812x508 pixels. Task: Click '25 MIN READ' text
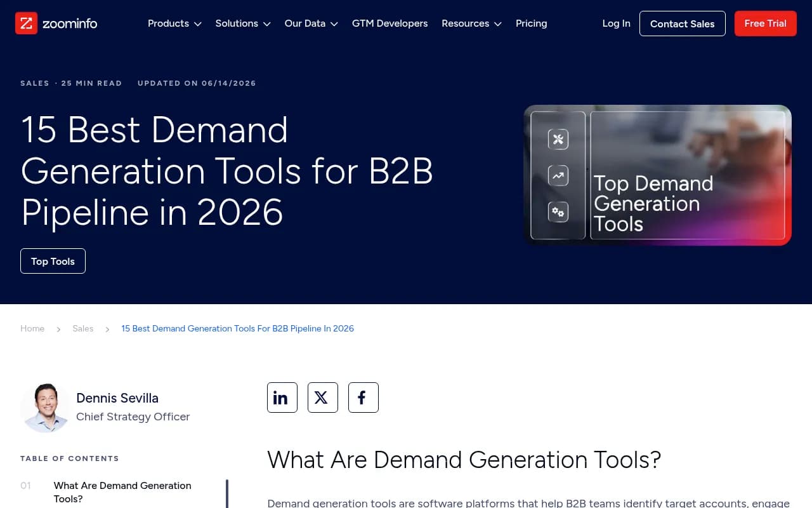point(91,83)
